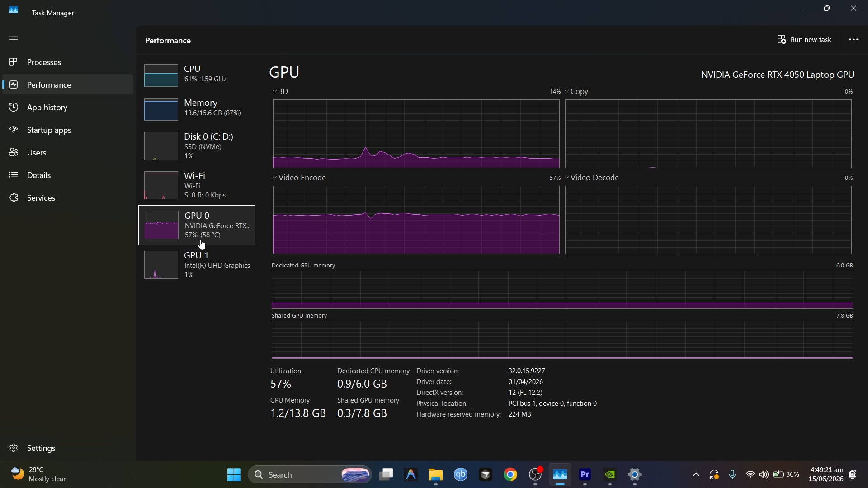
Task: Click the battery 36% tray indicator
Action: (x=786, y=475)
